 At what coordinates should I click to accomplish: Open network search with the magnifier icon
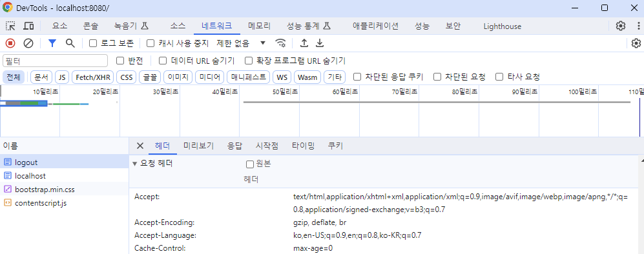point(70,43)
